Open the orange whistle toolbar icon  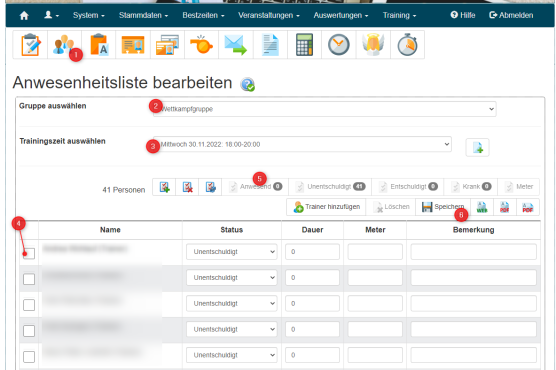[x=201, y=45]
